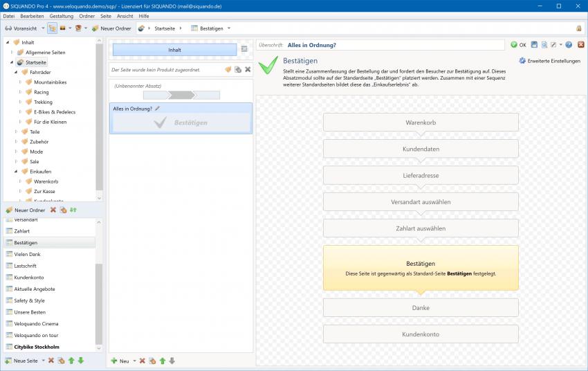Open the blue help question mark icon

[569, 45]
